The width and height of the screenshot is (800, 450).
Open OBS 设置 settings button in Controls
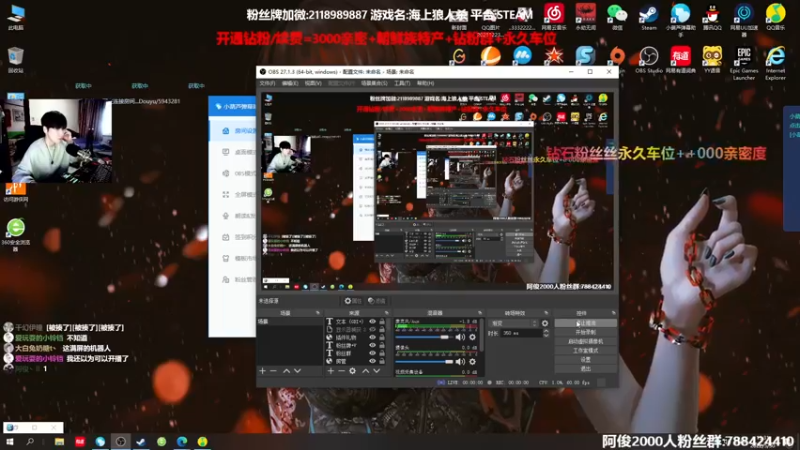585,360
